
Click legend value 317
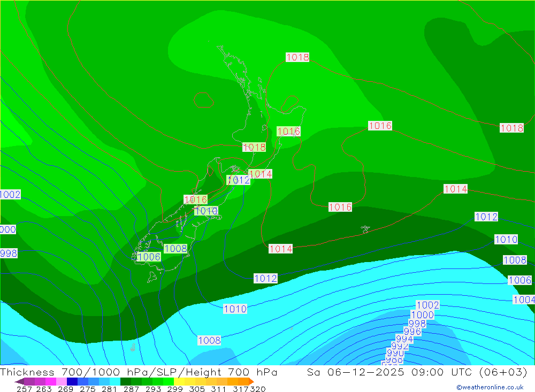click(x=240, y=389)
